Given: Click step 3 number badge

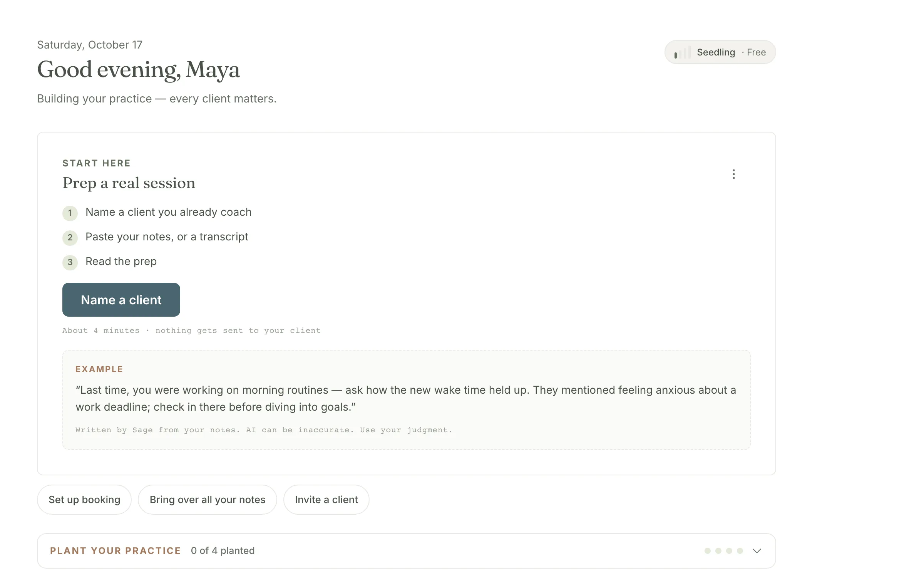Looking at the screenshot, I should (70, 262).
